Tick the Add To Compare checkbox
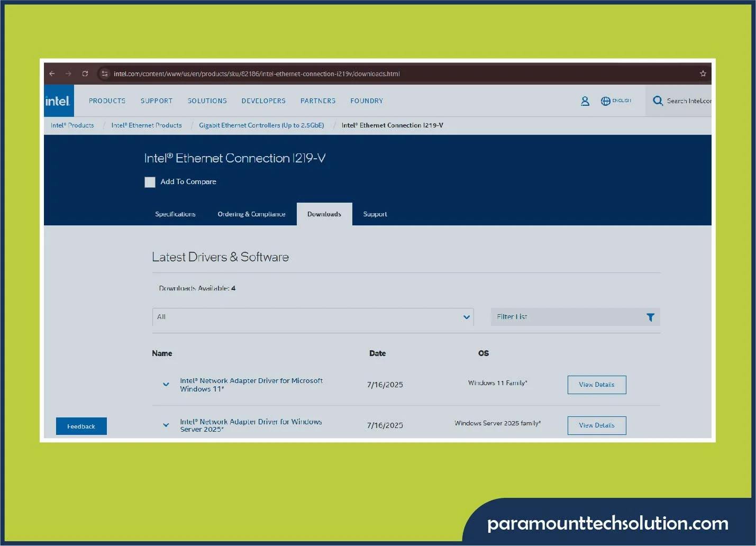 tap(150, 182)
